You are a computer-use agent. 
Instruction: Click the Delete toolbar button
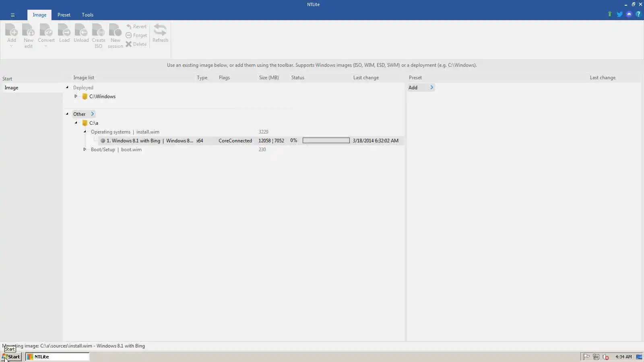click(136, 44)
